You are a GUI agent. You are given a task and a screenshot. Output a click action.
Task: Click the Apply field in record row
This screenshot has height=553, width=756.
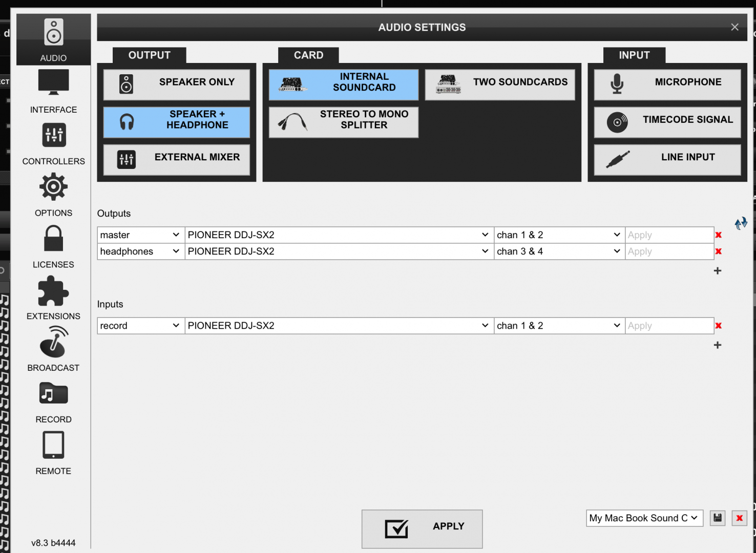click(x=669, y=326)
